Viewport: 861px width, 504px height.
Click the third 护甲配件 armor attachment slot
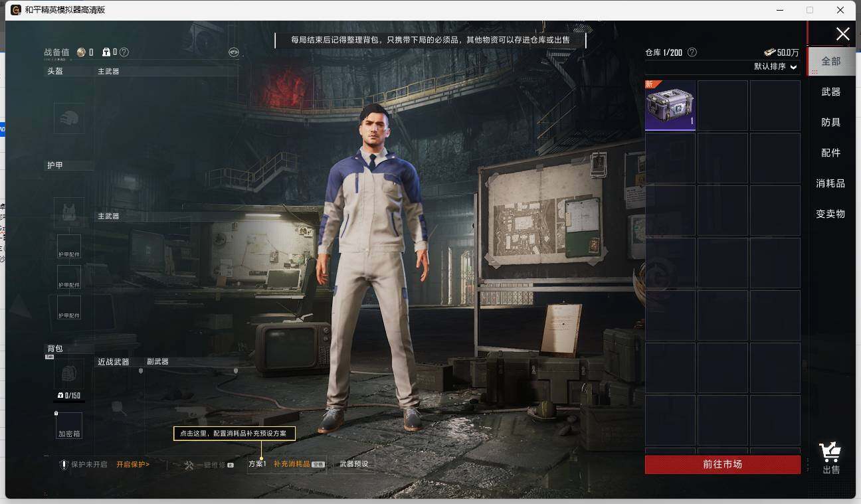(x=69, y=308)
